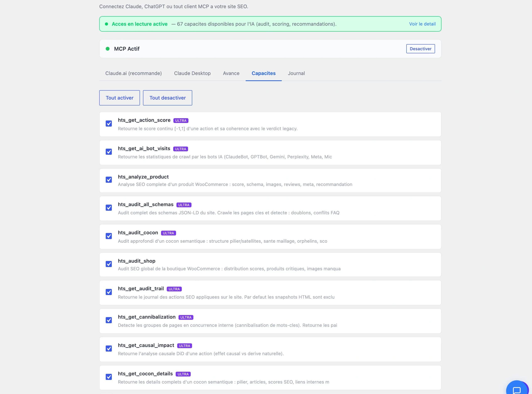Click the hts_get_cocon_details capability name
The image size is (532, 394).
pos(145,374)
